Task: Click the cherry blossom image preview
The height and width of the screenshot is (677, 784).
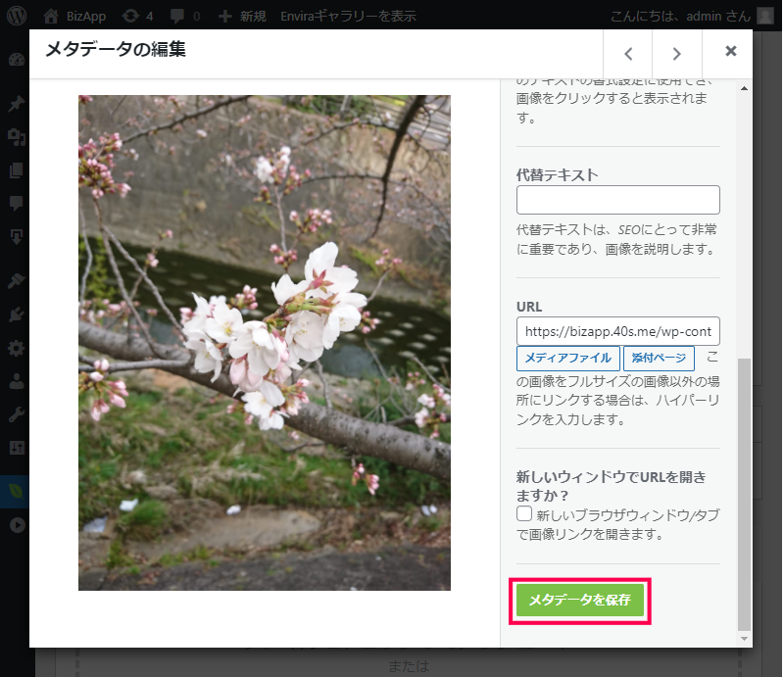Action: [x=265, y=343]
